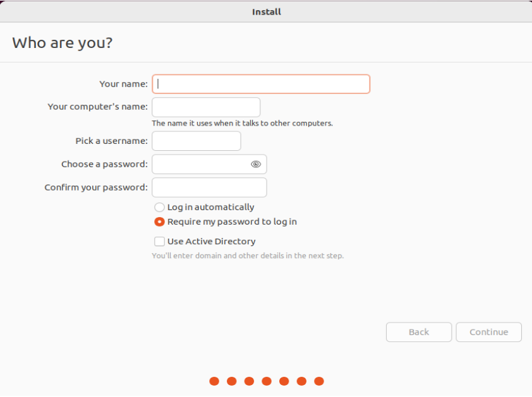532x397 pixels.
Task: Focus the Your computer's name field
Action: click(206, 107)
